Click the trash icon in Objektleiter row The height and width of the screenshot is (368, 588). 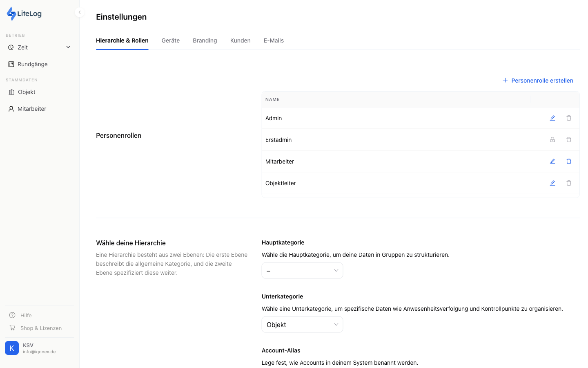click(x=569, y=183)
